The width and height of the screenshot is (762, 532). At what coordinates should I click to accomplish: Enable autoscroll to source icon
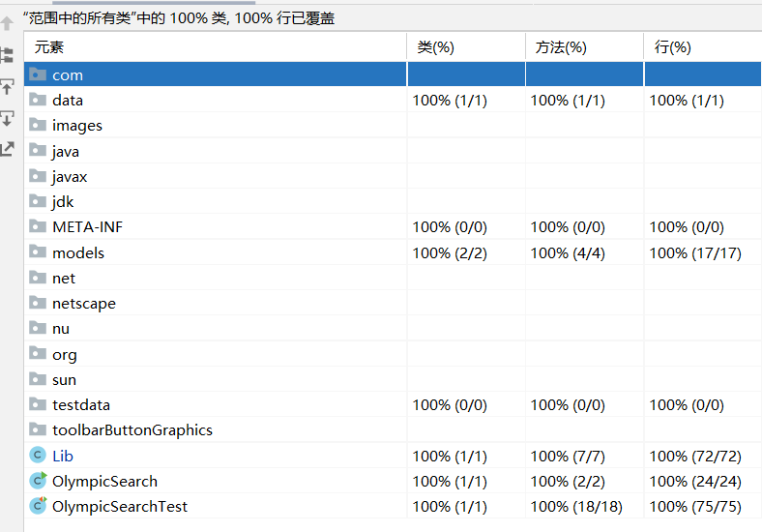pos(7,87)
